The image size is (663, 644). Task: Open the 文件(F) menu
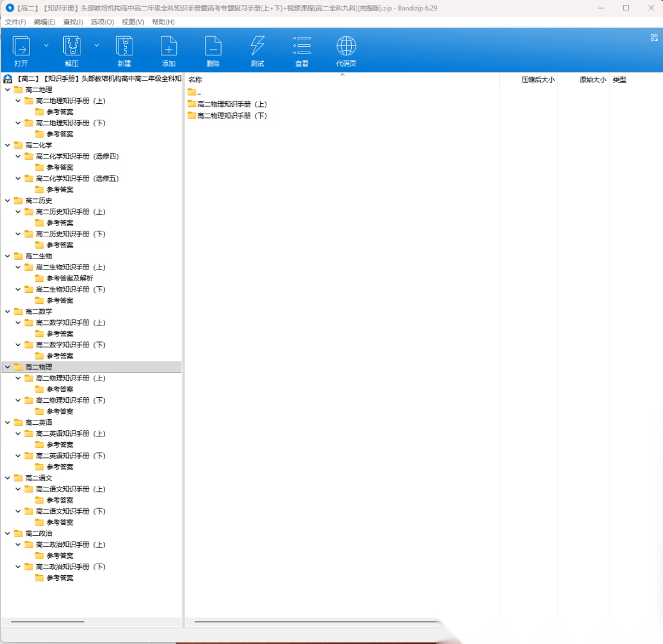point(15,22)
